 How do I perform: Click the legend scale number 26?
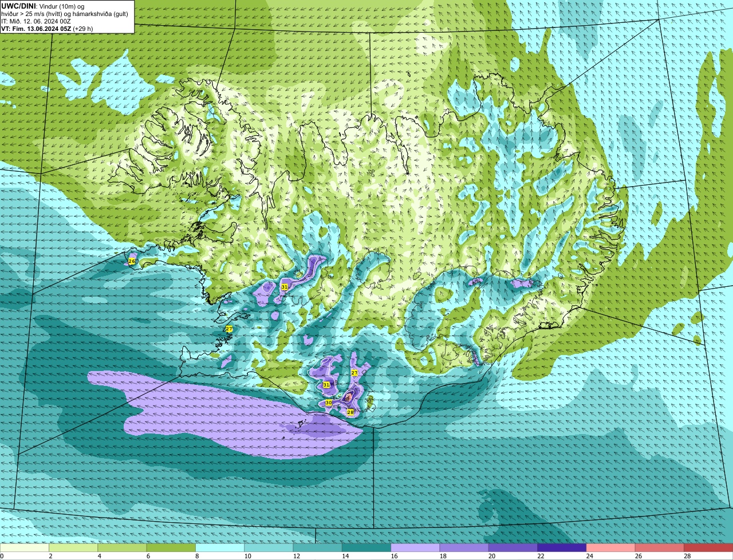pyautogui.click(x=638, y=556)
